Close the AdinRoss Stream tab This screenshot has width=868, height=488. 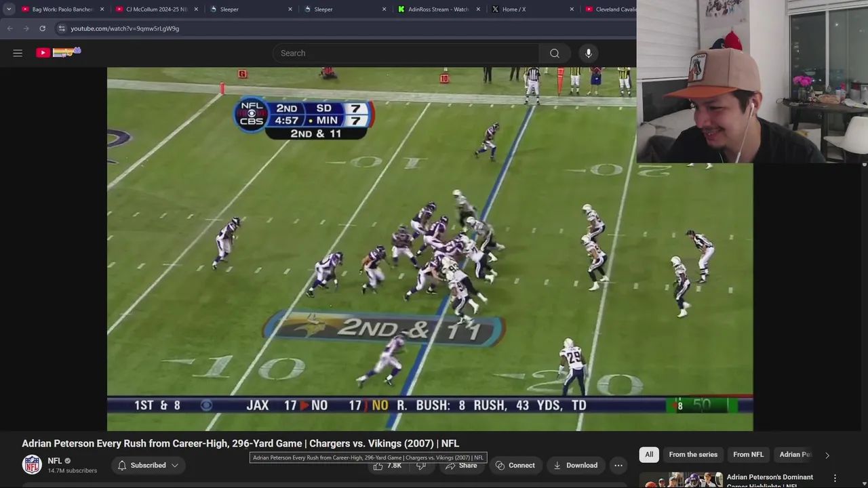click(x=479, y=9)
